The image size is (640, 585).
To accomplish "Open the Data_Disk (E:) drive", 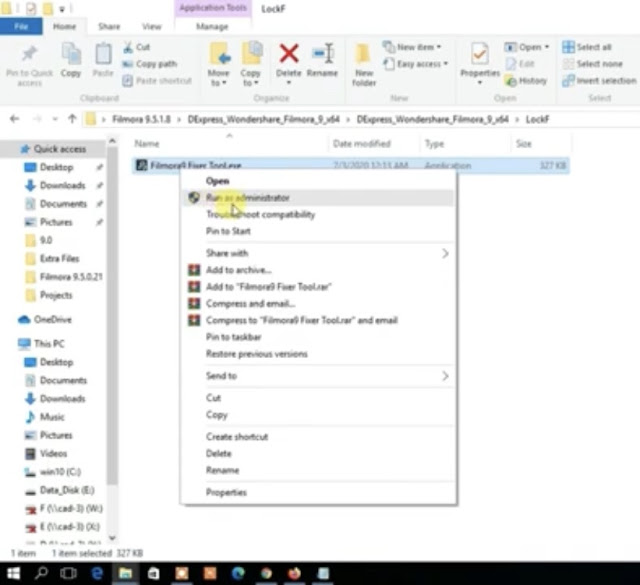I will point(67,490).
